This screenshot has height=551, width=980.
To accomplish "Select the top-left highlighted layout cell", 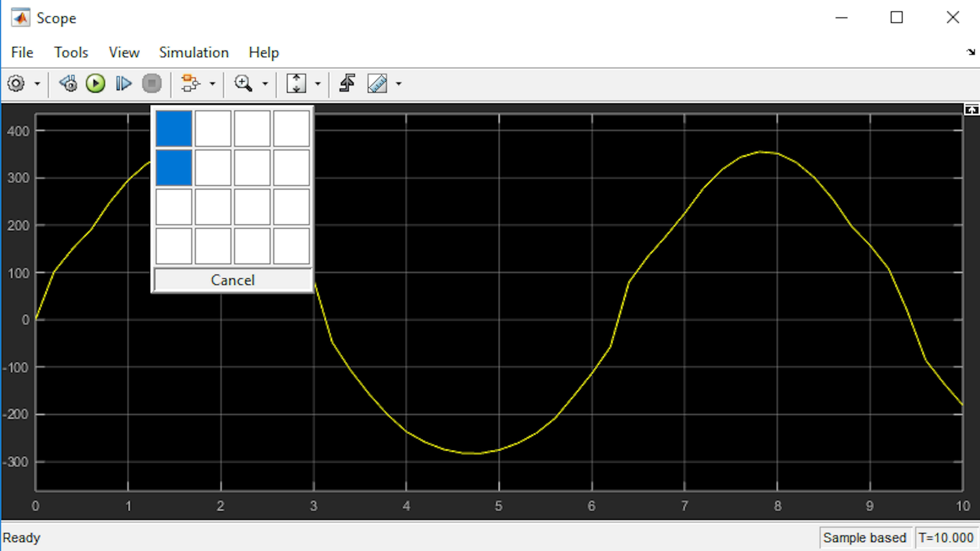I will 174,128.
